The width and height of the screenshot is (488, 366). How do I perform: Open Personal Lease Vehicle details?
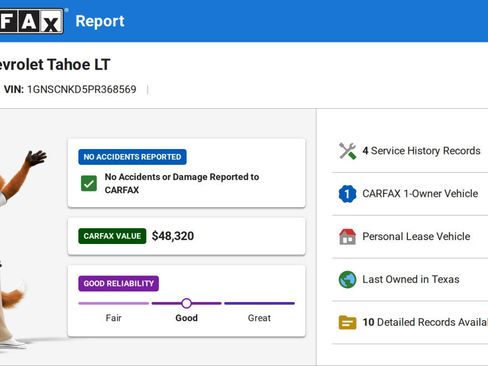tap(410, 237)
